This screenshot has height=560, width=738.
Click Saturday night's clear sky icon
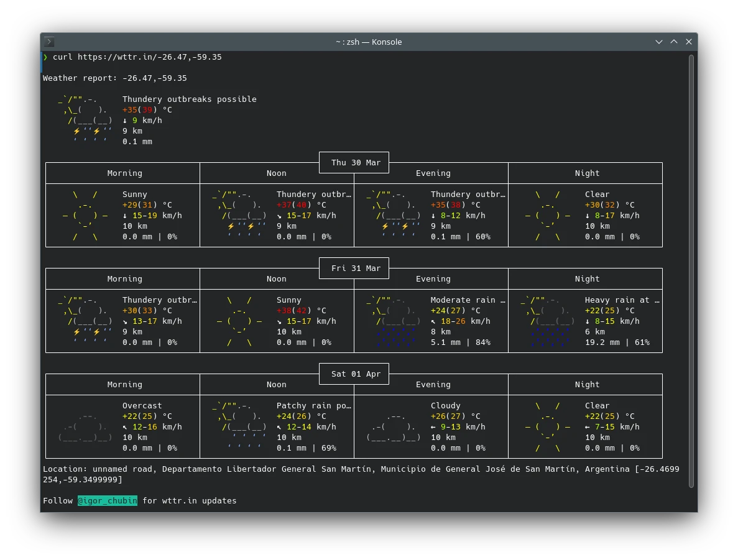(548, 427)
